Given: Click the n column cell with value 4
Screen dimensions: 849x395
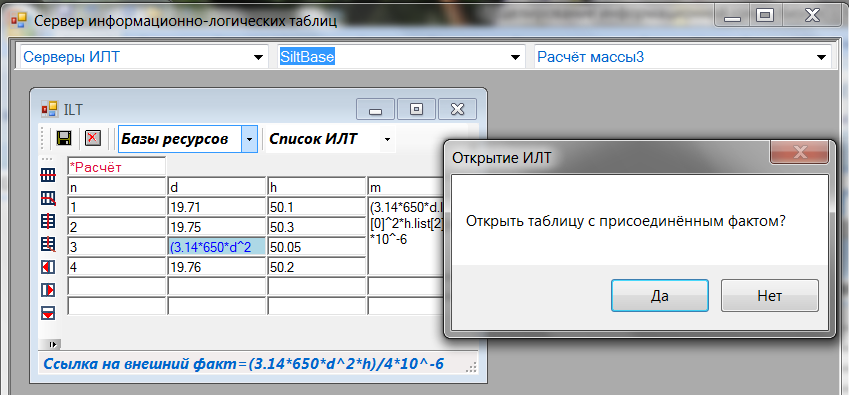Looking at the screenshot, I should pyautogui.click(x=116, y=266).
